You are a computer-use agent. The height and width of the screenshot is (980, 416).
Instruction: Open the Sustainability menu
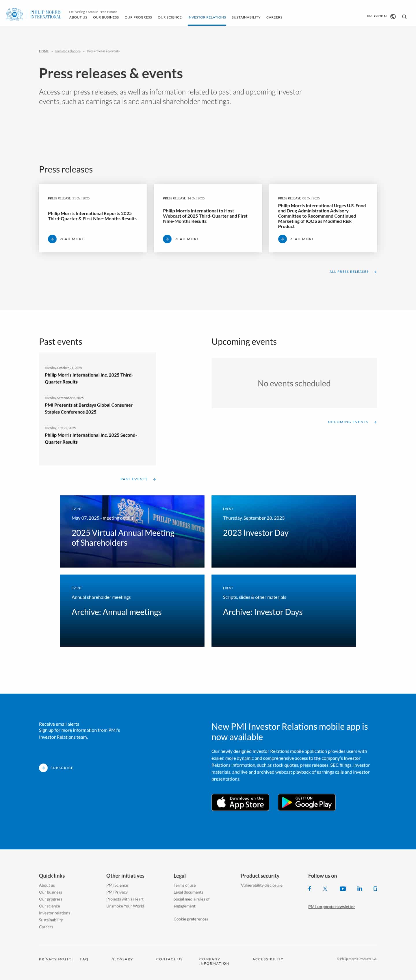[246, 18]
